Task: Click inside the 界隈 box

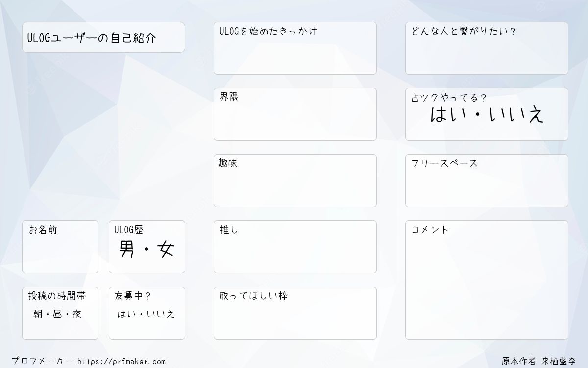Action: coord(295,114)
